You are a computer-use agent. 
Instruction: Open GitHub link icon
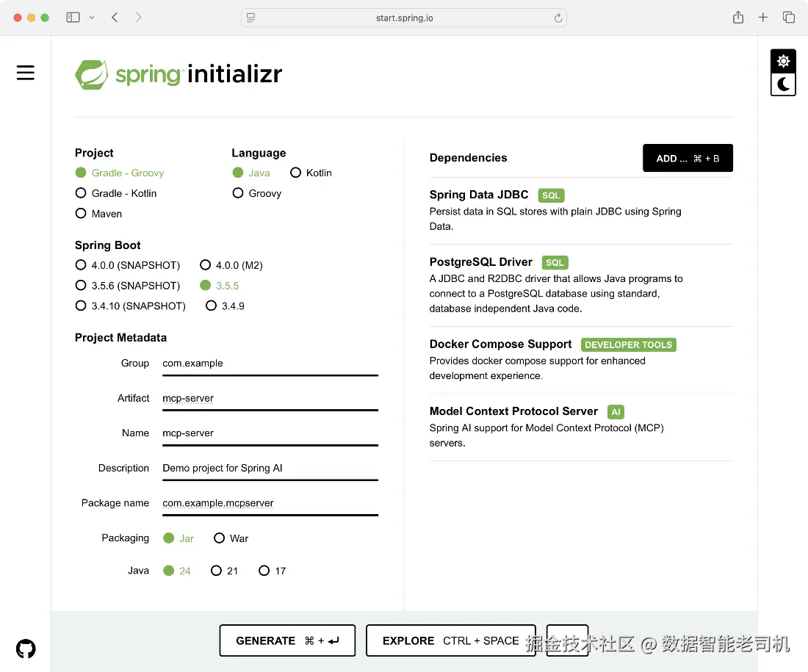click(x=26, y=648)
